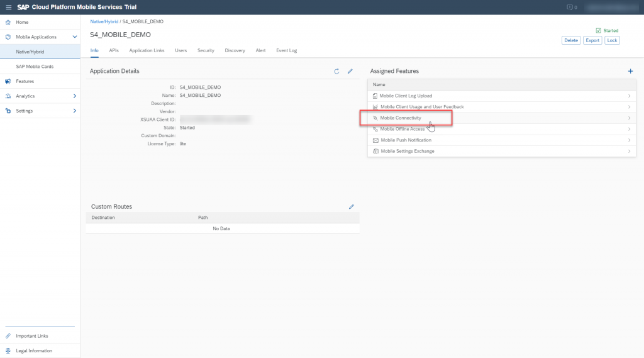Screen dimensions: 644x358
Task: Go to Home in the sidebar
Action: (40, 22)
